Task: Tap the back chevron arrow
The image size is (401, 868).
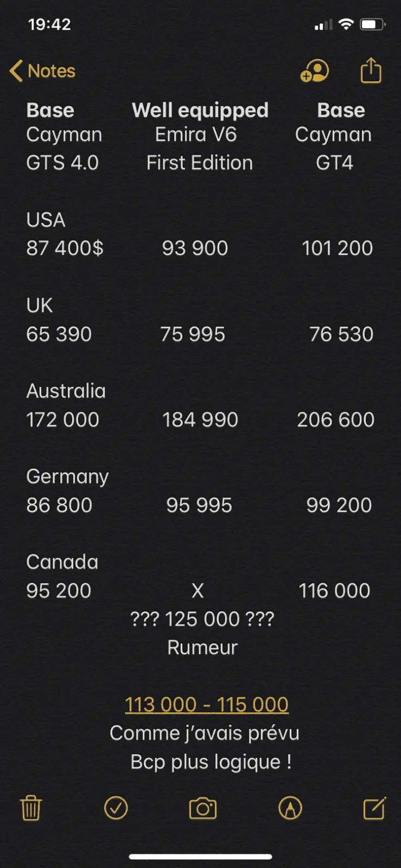Action: point(16,71)
